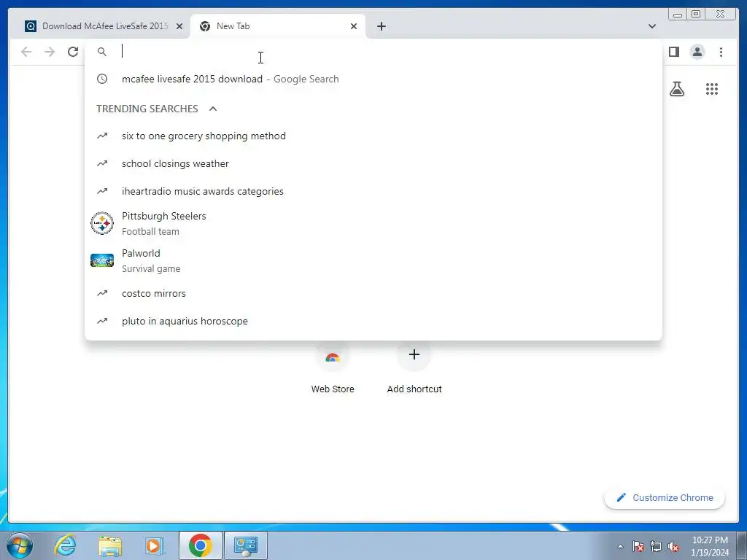Open a new tab with plus button

[x=381, y=26]
